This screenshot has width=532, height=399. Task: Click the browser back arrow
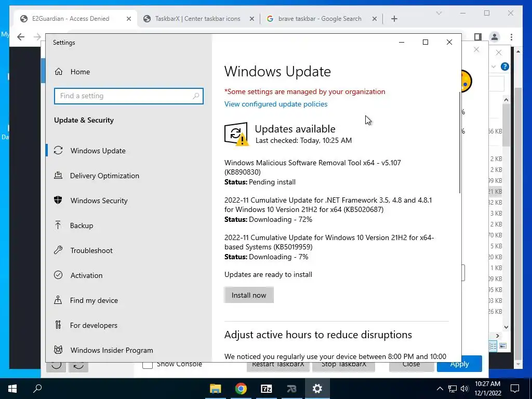click(x=21, y=37)
